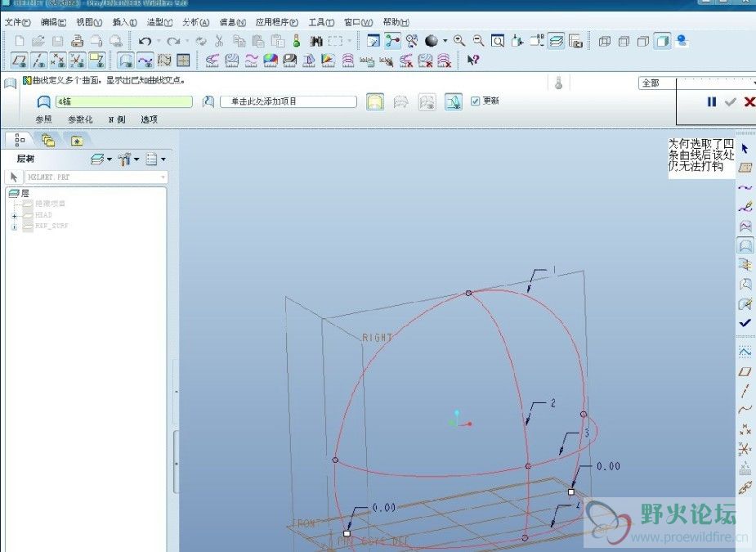Screen dimensions: 756x552
Task: Click the Save disk icon
Action: point(58,41)
